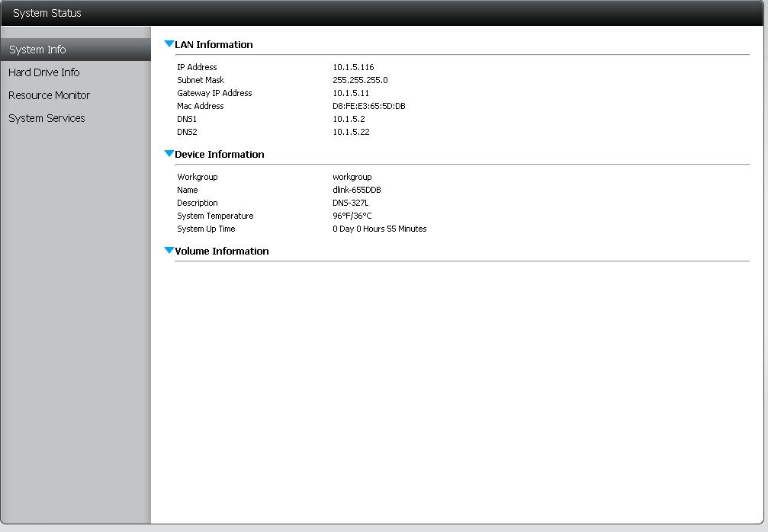Toggle the Volume Information blue triangle
768x532 pixels.
pos(169,251)
